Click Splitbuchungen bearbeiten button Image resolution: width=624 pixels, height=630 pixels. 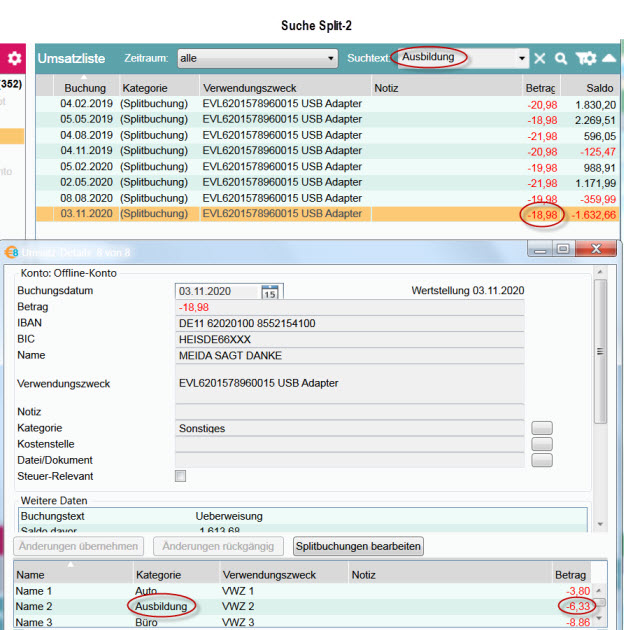[x=358, y=546]
